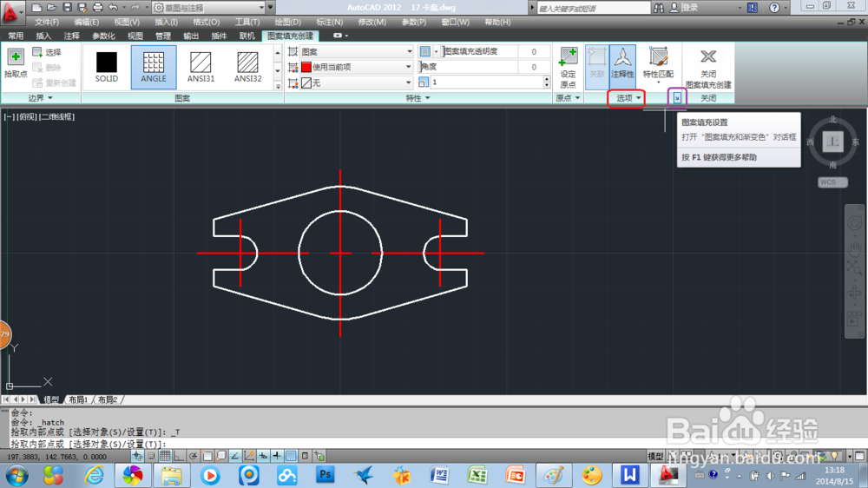This screenshot has height=488, width=868.
Task: Toggle Dynamic Input in status bar
Action: pyautogui.click(x=263, y=456)
